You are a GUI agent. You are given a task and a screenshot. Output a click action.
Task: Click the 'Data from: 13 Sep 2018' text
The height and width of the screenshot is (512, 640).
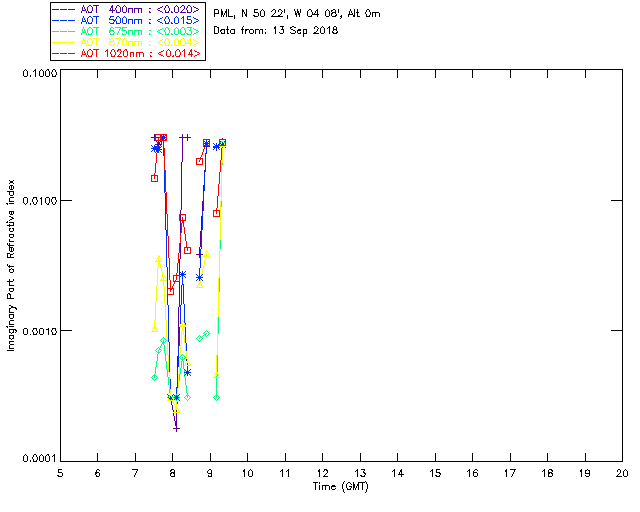click(276, 31)
